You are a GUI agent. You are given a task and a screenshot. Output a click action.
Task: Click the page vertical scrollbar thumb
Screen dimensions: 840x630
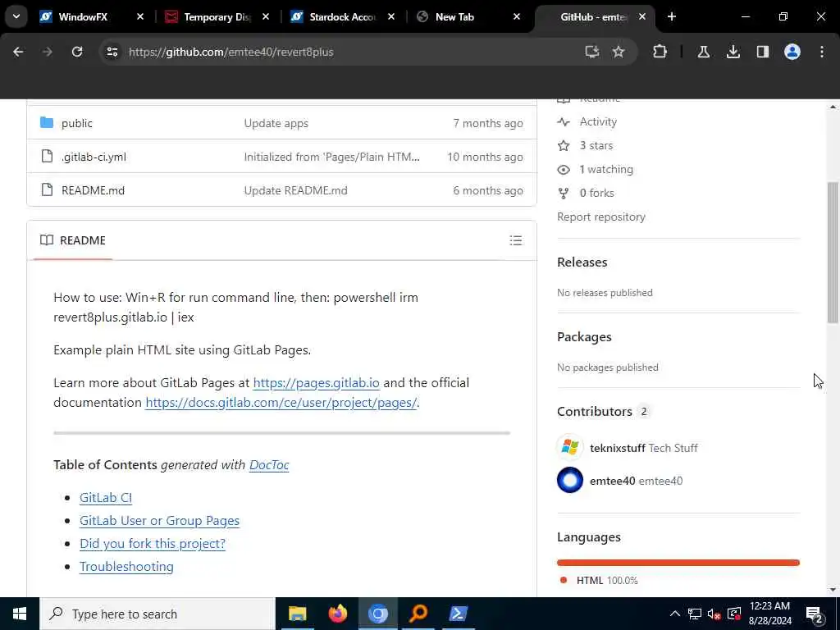point(833,253)
